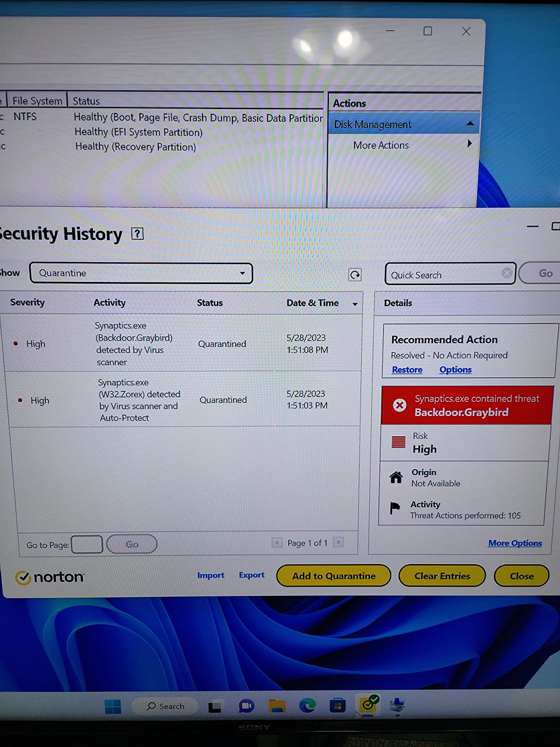Open Task View on the taskbar
560x747 pixels.
tap(215, 707)
